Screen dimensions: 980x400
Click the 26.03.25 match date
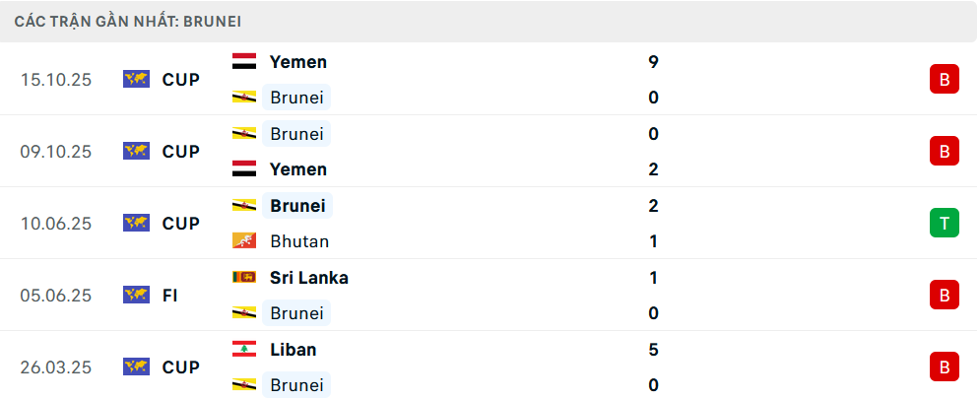tap(55, 367)
